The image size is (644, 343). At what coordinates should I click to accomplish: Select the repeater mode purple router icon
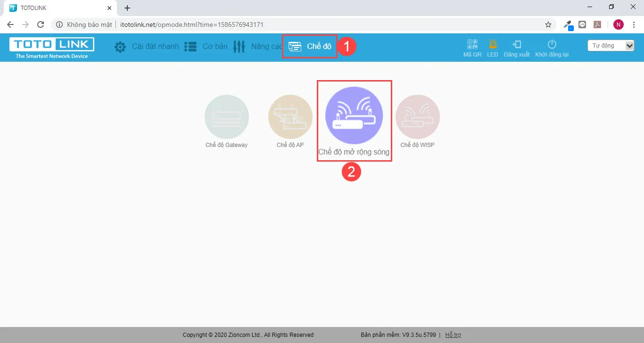click(354, 115)
